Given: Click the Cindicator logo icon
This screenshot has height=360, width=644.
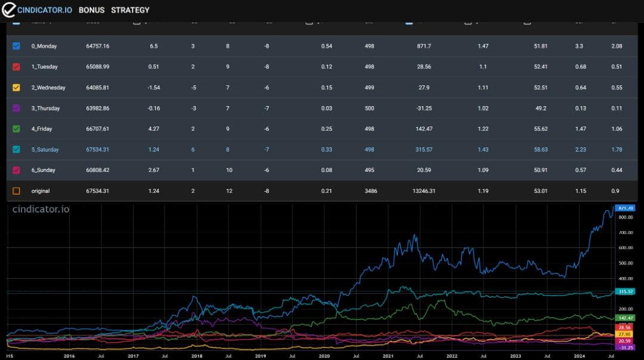Looking at the screenshot, I should click(8, 10).
